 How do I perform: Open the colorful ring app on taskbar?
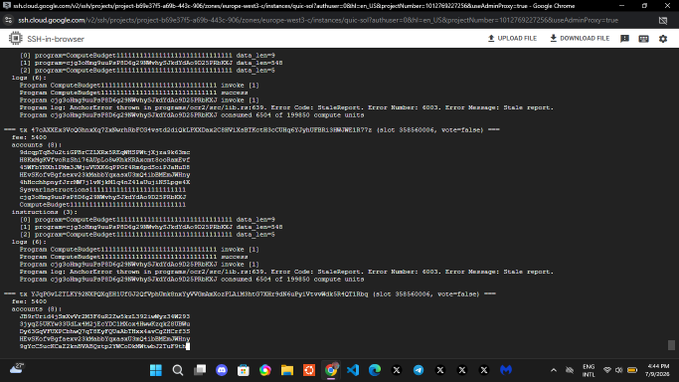pos(265,370)
